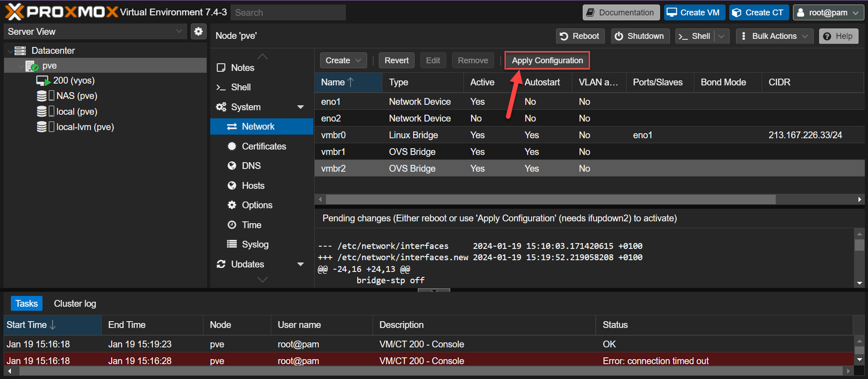Click the Shutdown button

point(640,36)
